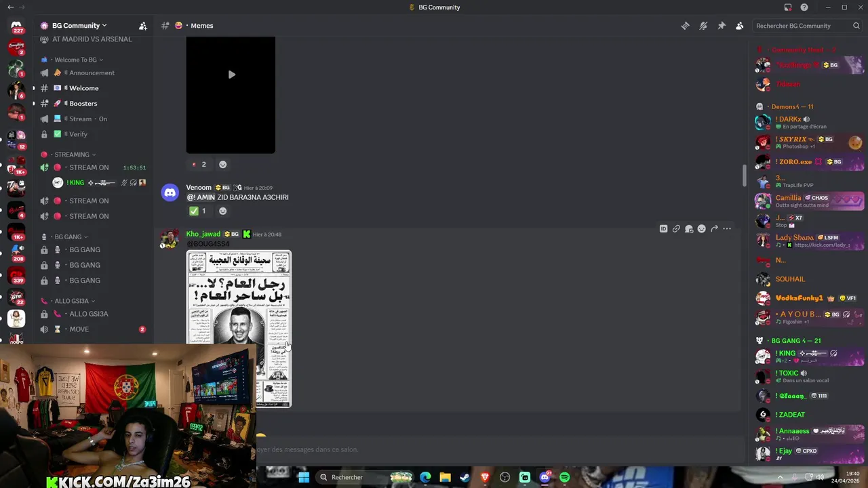
Task: Add reaction beside the checkmark reaction
Action: pos(222,211)
